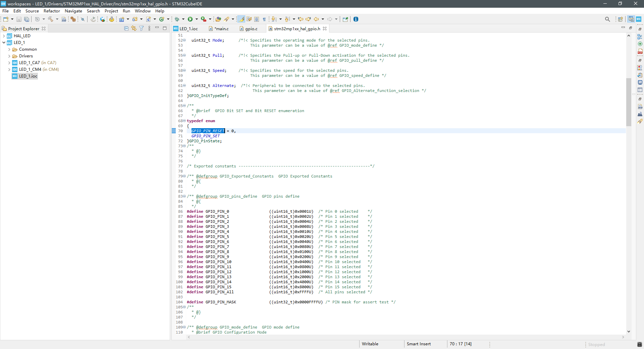
Task: Start a debug session via the bug icon
Action: (x=177, y=19)
